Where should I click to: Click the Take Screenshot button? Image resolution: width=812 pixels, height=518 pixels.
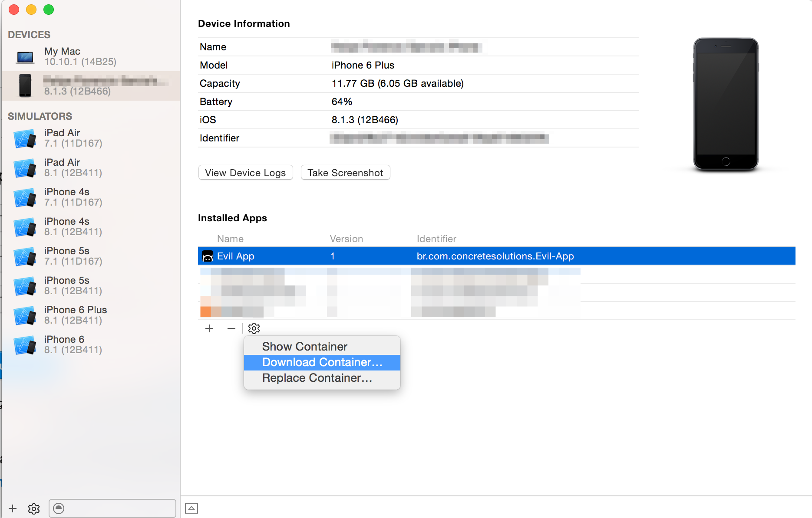pyautogui.click(x=345, y=173)
